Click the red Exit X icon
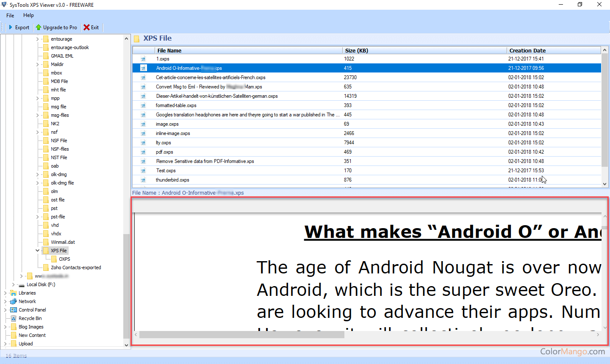The height and width of the screenshot is (364, 610). point(86,28)
